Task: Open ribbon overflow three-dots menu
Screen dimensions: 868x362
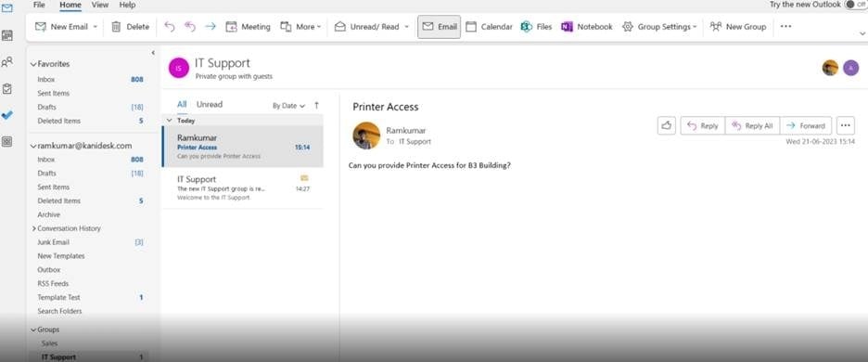Action: [x=785, y=26]
